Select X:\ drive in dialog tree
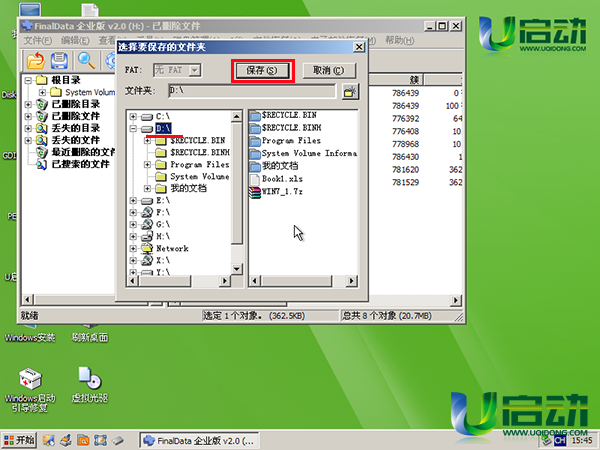This screenshot has height=450, width=600. pos(163,261)
